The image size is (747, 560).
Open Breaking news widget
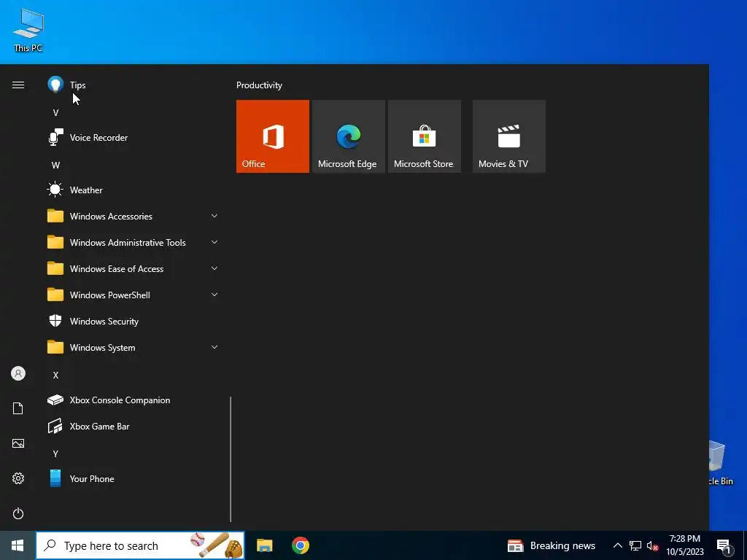pos(551,545)
